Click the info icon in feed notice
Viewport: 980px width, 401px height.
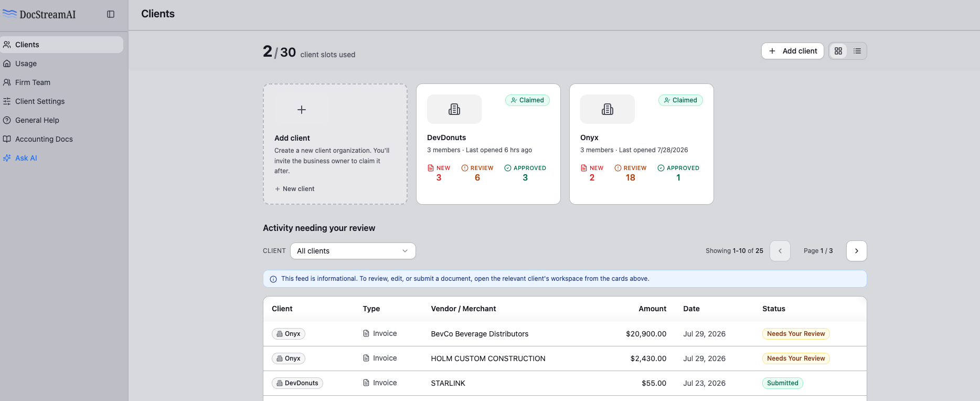coord(273,279)
